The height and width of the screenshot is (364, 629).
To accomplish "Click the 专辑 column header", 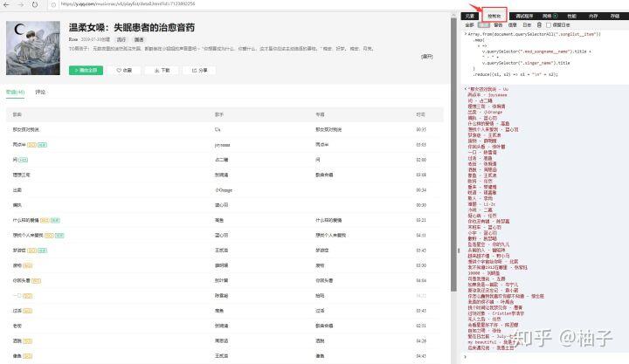I will point(320,114).
